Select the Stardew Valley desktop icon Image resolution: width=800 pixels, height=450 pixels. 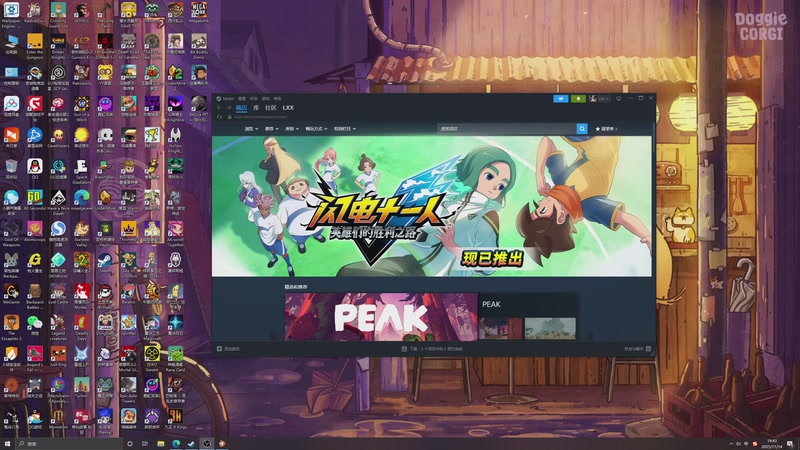(82, 234)
